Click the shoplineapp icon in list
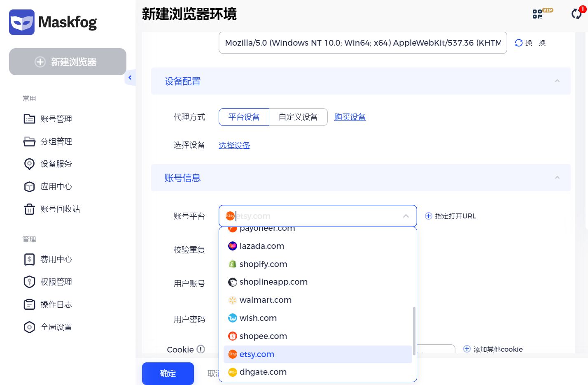Image resolution: width=588 pixels, height=385 pixels. (233, 282)
